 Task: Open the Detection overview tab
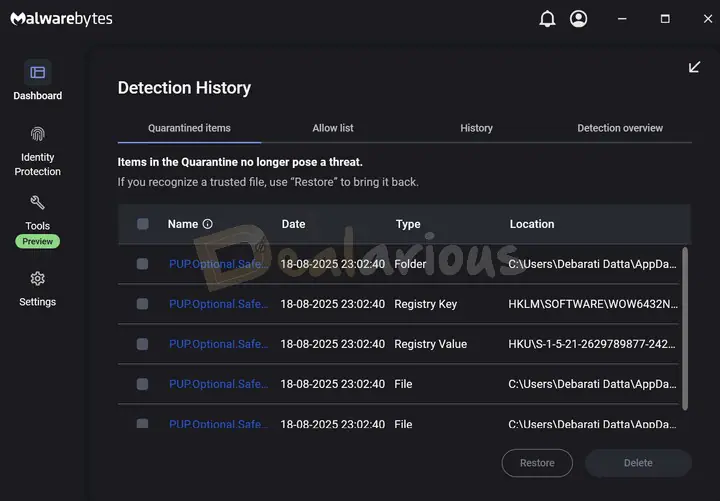(x=620, y=128)
